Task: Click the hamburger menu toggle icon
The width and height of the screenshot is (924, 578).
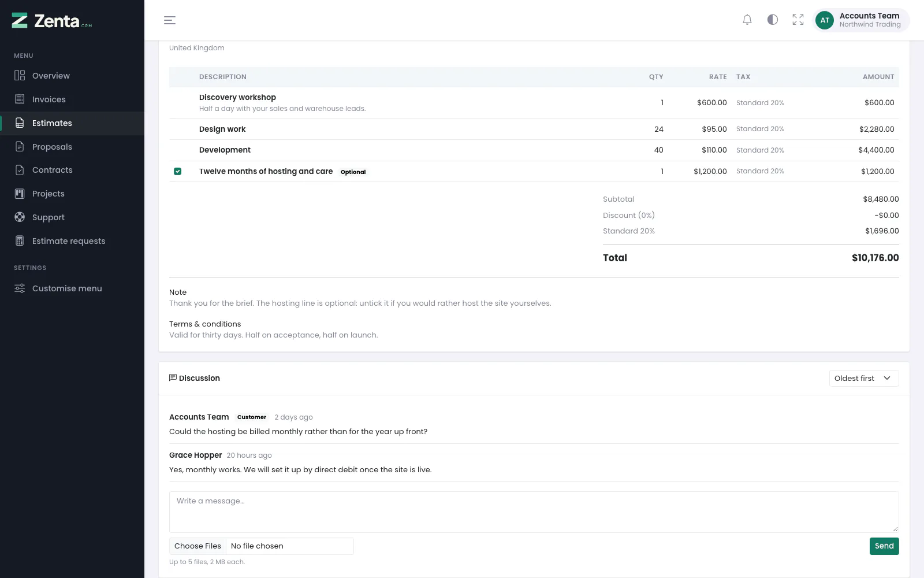Action: click(170, 20)
